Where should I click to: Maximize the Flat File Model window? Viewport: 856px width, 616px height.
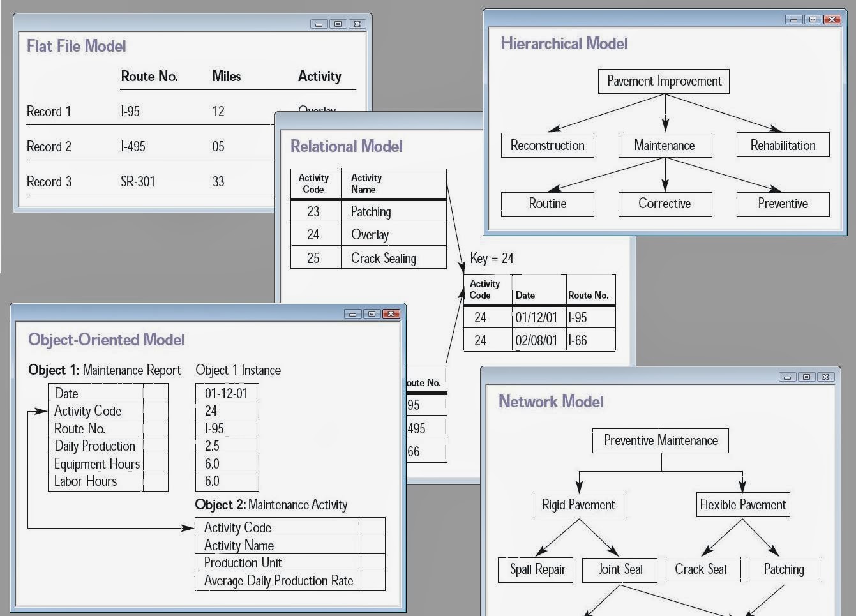pyautogui.click(x=338, y=24)
